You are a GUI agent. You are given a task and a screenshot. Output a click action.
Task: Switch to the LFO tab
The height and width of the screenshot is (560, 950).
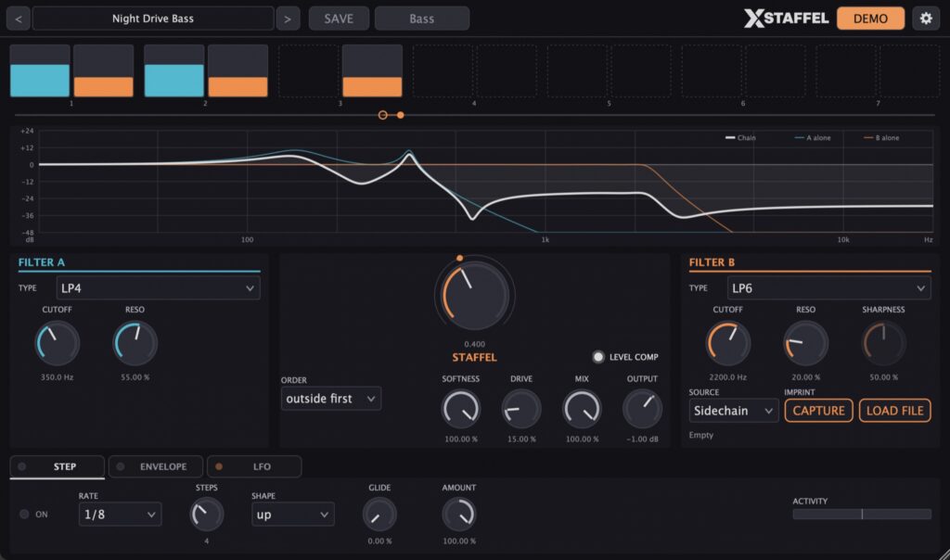254,466
